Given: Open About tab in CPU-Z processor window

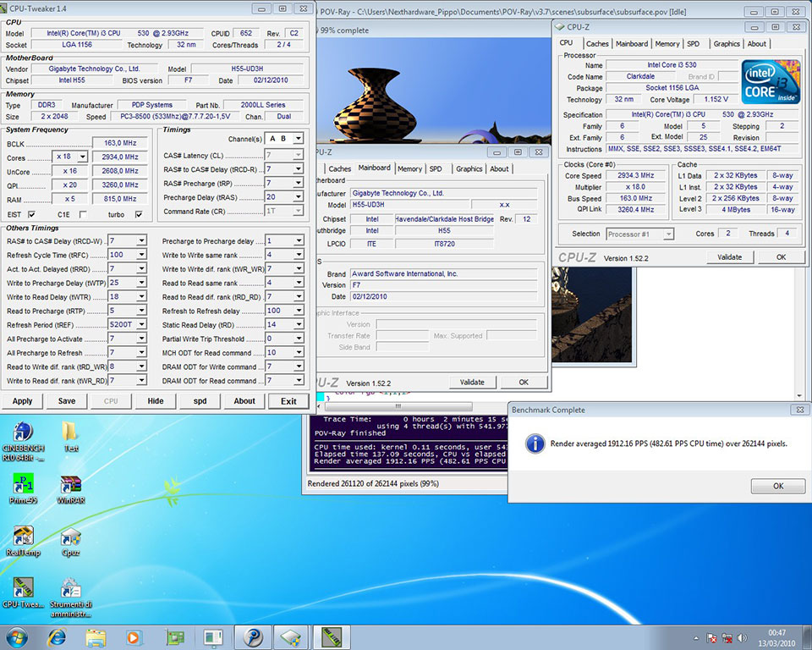Looking at the screenshot, I should [756, 44].
